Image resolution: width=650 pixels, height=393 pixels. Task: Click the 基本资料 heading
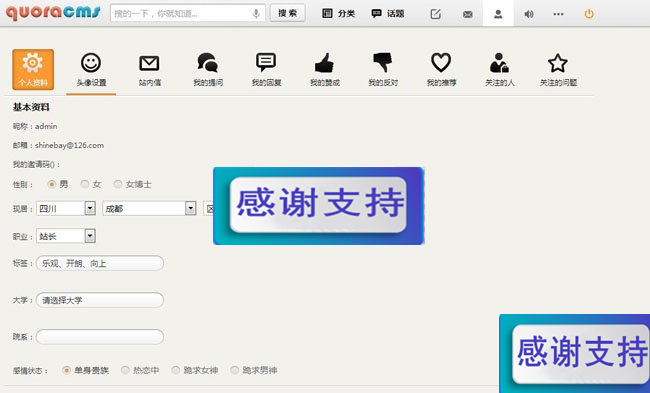point(31,107)
